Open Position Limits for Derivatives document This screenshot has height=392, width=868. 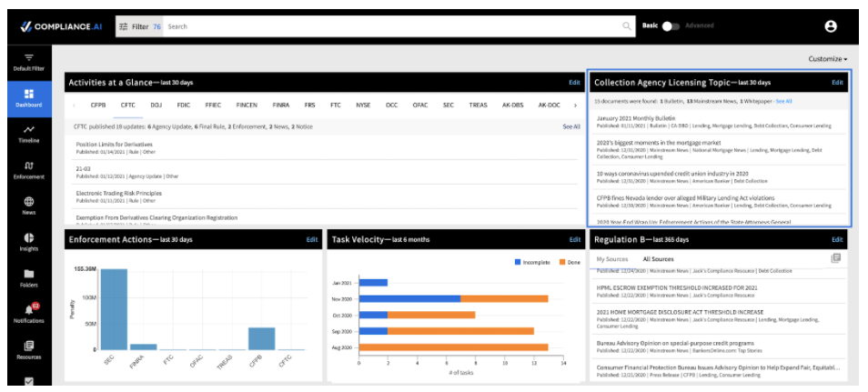[x=115, y=145]
